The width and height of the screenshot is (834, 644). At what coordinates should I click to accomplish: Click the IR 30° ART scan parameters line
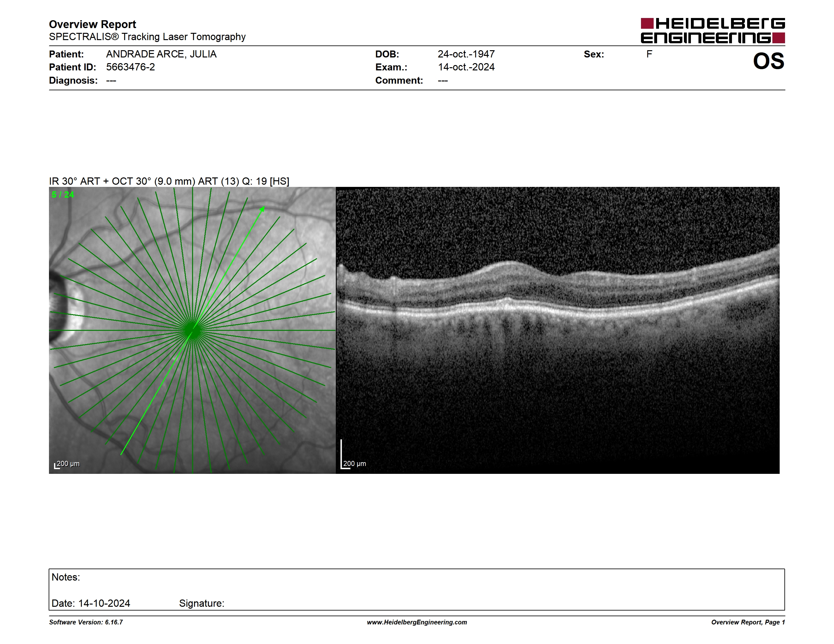coord(169,181)
